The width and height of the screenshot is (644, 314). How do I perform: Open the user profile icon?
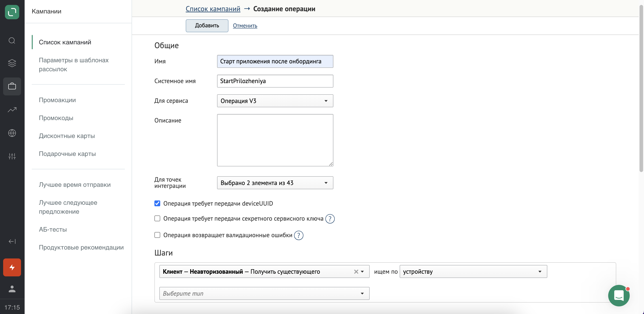[x=12, y=289]
